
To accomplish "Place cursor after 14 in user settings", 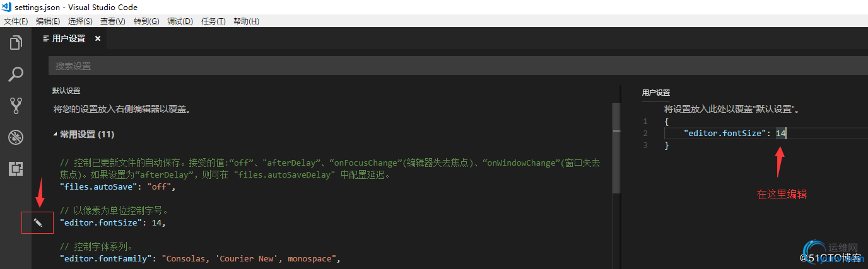I will click(787, 134).
